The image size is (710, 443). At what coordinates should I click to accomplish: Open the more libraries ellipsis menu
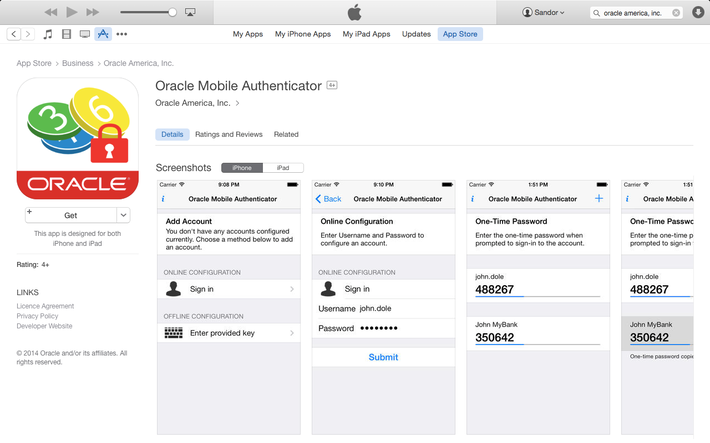click(122, 34)
